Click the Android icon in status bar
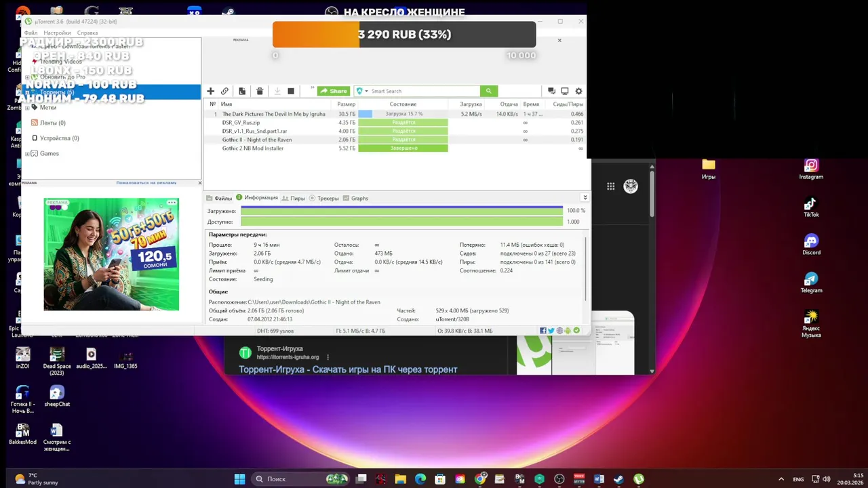The image size is (868, 488). [x=568, y=331]
